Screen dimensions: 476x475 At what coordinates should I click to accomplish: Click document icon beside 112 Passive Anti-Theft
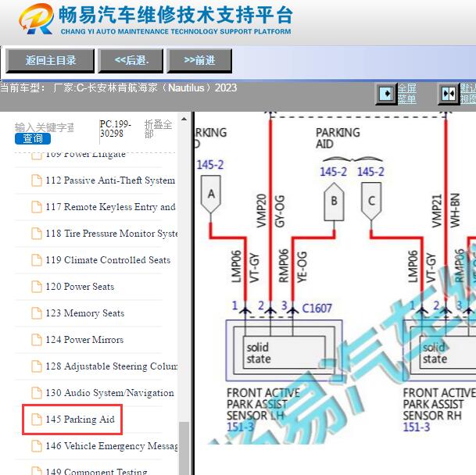tap(37, 180)
